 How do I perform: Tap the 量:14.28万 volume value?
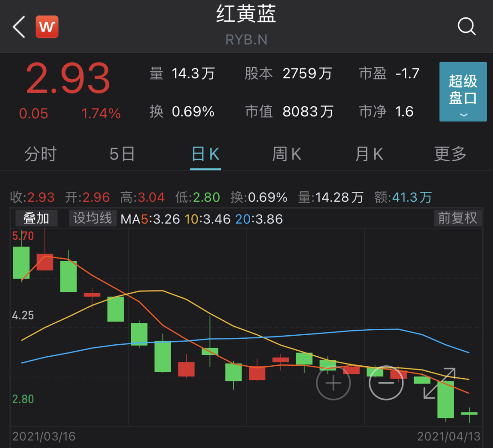pos(331,198)
